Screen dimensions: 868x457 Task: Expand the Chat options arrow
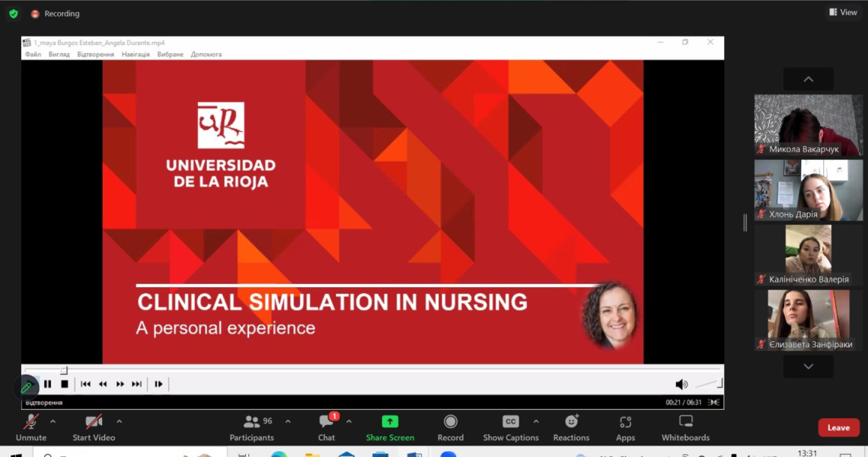pyautogui.click(x=349, y=421)
